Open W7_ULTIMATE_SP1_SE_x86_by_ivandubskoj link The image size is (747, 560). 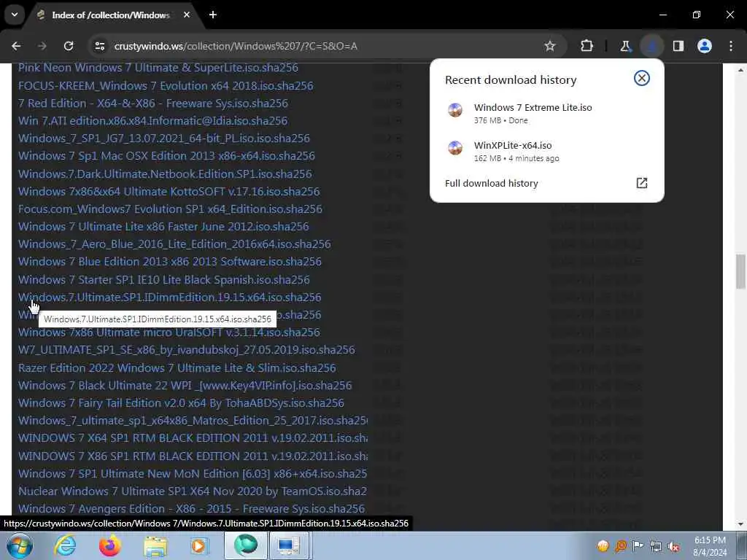[x=186, y=350]
